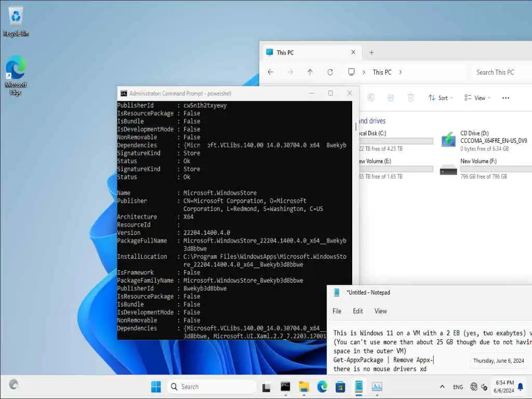Image resolution: width=532 pixels, height=399 pixels.
Task: Click the Share icon in Explorer toolbar
Action: pos(391,98)
